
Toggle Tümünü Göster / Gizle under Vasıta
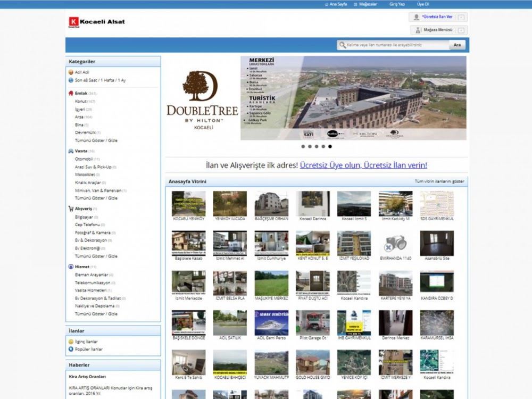coord(96,198)
